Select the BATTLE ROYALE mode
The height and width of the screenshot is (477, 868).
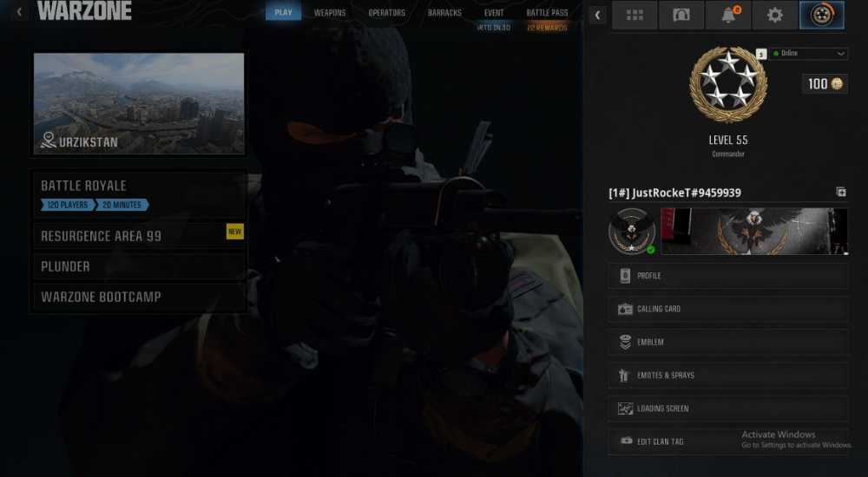139,194
